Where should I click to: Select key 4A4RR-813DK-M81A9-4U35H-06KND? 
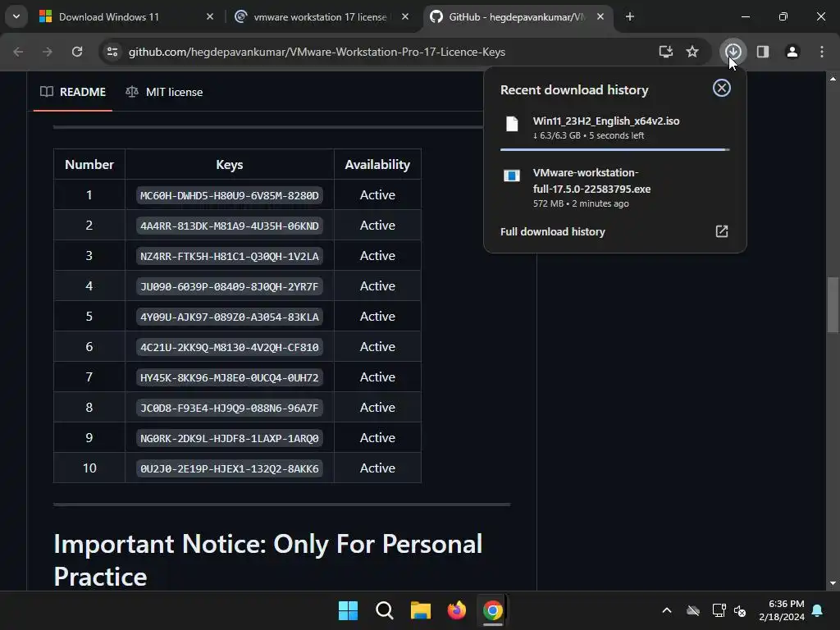pyautogui.click(x=230, y=226)
